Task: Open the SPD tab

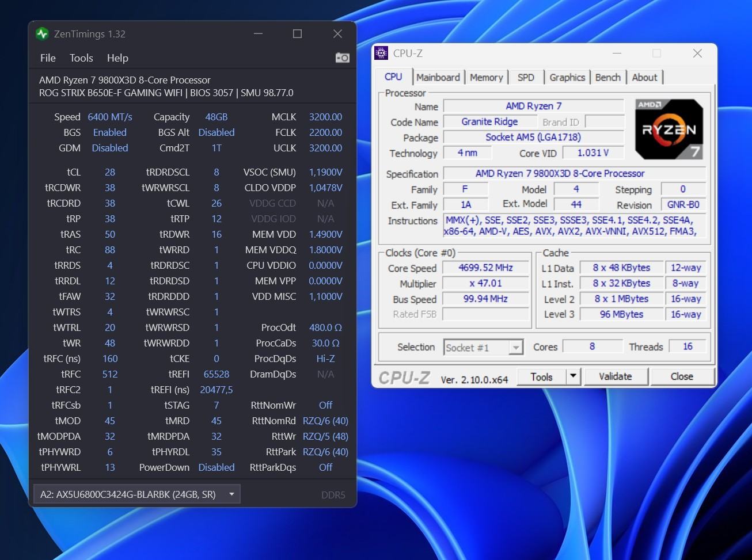Action: [x=525, y=77]
